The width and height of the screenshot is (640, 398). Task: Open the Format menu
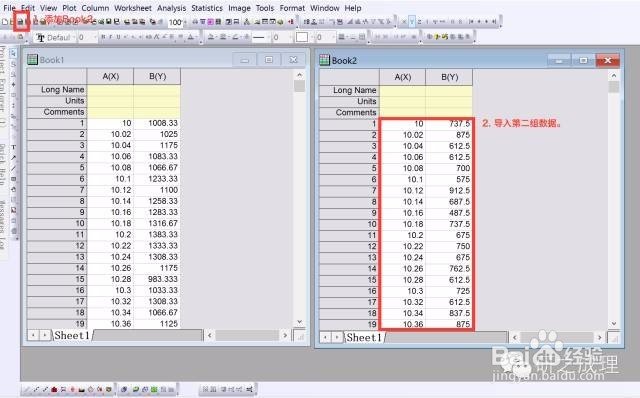pos(292,8)
